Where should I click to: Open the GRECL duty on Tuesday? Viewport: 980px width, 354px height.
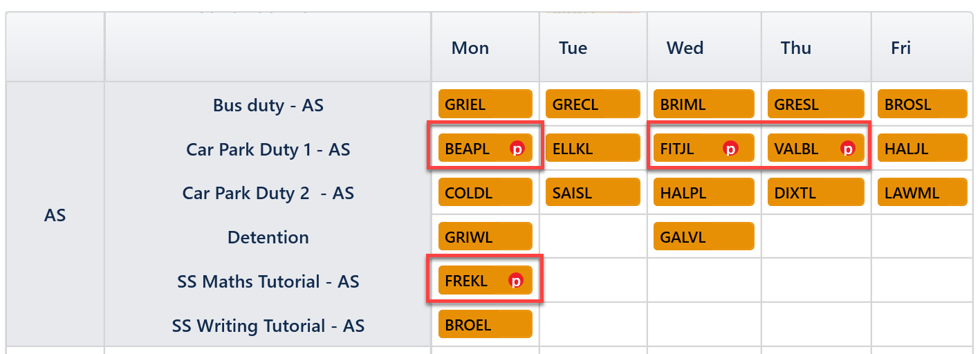[593, 104]
